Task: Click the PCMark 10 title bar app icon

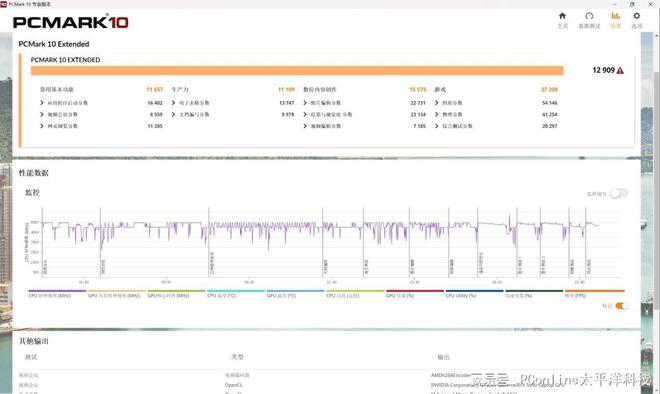Action: (x=4, y=4)
